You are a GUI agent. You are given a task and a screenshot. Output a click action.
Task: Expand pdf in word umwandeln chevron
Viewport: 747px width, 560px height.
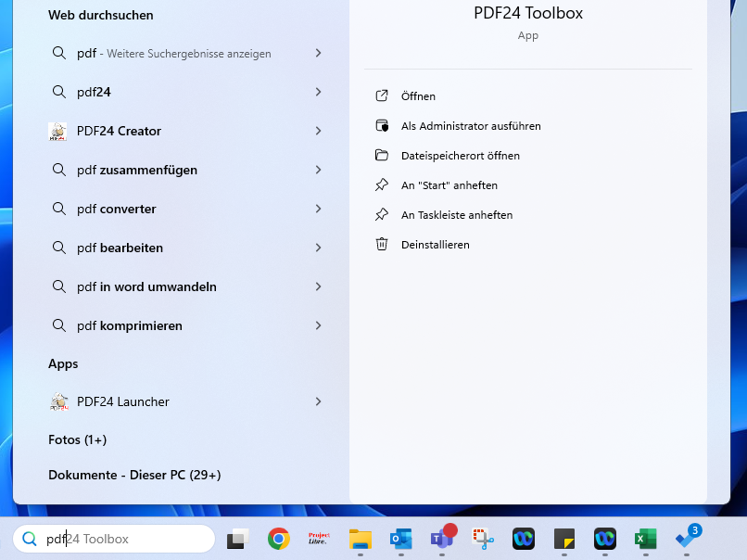point(318,286)
